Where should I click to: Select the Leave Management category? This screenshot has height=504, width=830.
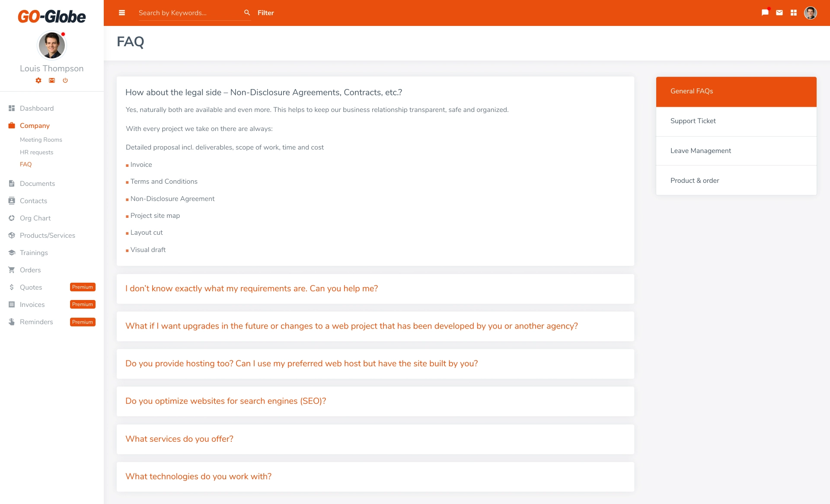pyautogui.click(x=700, y=151)
